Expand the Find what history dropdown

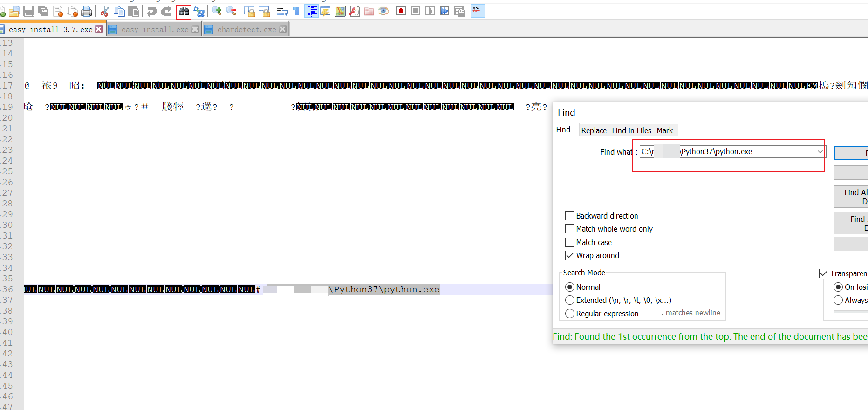click(820, 152)
